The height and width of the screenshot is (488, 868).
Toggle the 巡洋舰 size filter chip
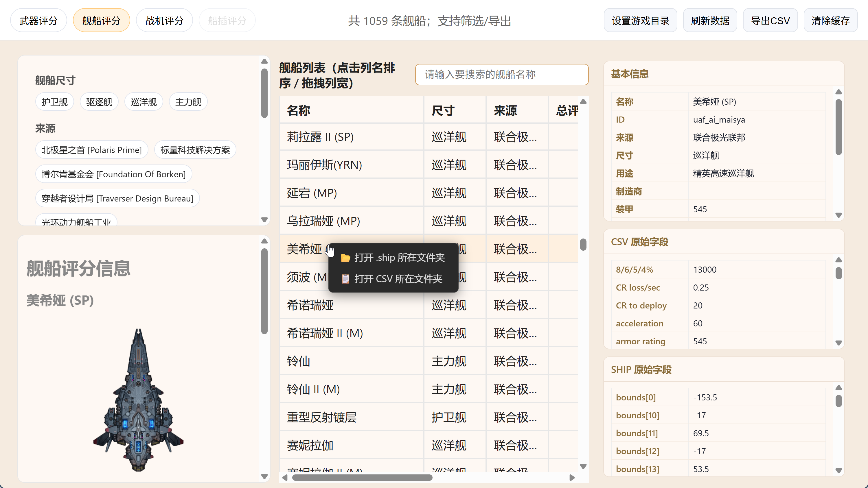(x=144, y=102)
